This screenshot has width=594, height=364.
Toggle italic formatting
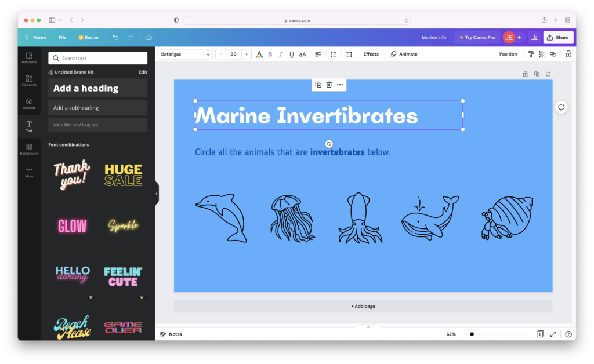(x=281, y=54)
